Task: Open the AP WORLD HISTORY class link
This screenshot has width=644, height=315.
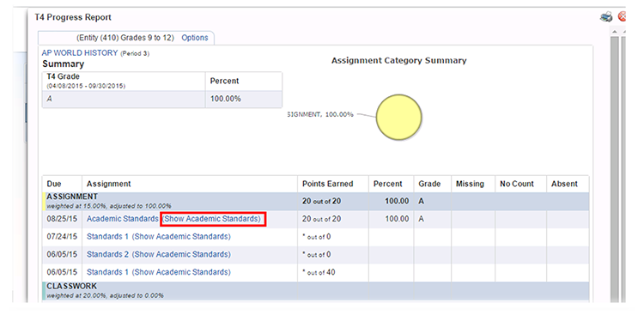Action: pyautogui.click(x=80, y=53)
